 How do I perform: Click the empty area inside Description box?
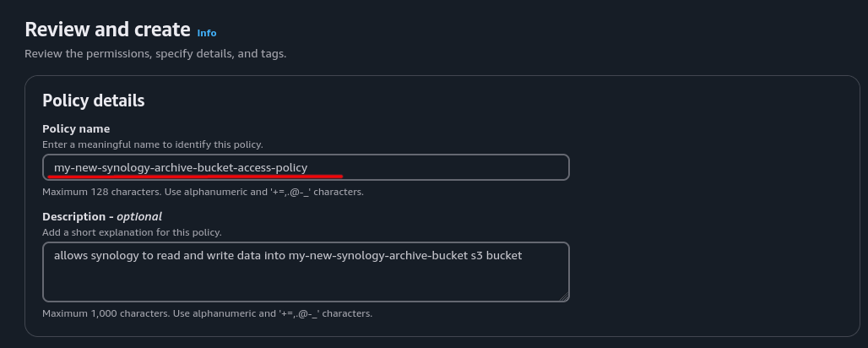[x=304, y=283]
